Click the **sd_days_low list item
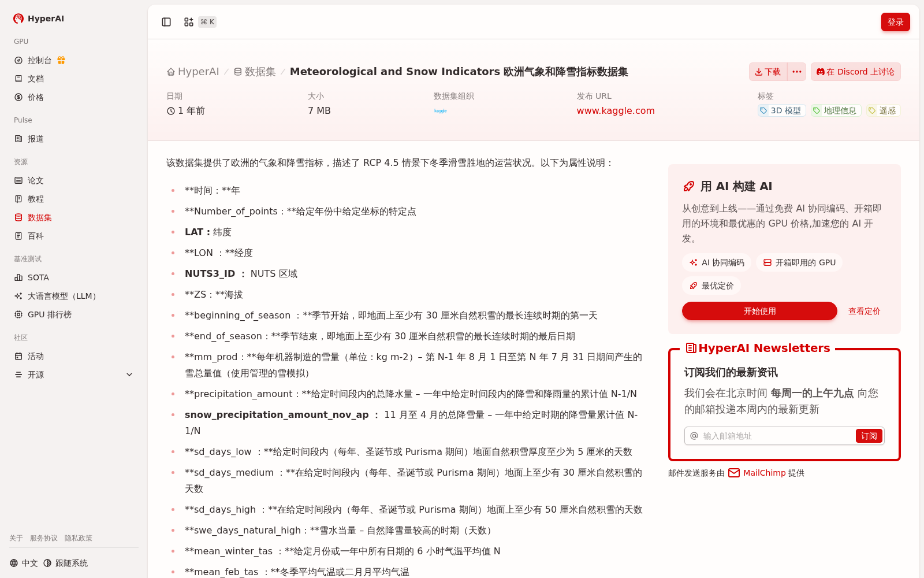The height and width of the screenshot is (578, 924). click(408, 451)
